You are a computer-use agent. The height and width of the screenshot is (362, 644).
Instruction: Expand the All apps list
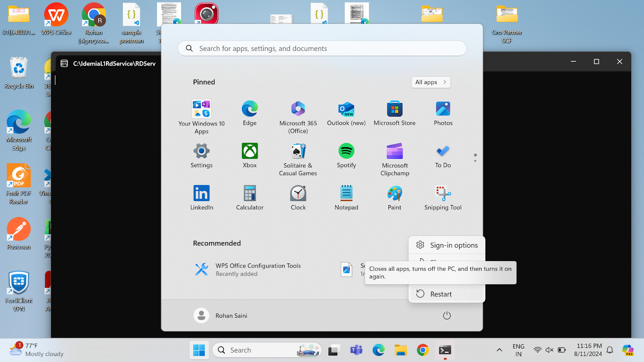pos(431,82)
